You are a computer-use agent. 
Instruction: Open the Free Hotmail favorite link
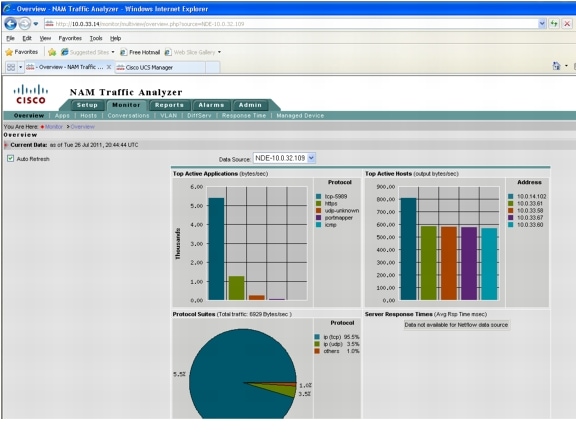(140, 52)
